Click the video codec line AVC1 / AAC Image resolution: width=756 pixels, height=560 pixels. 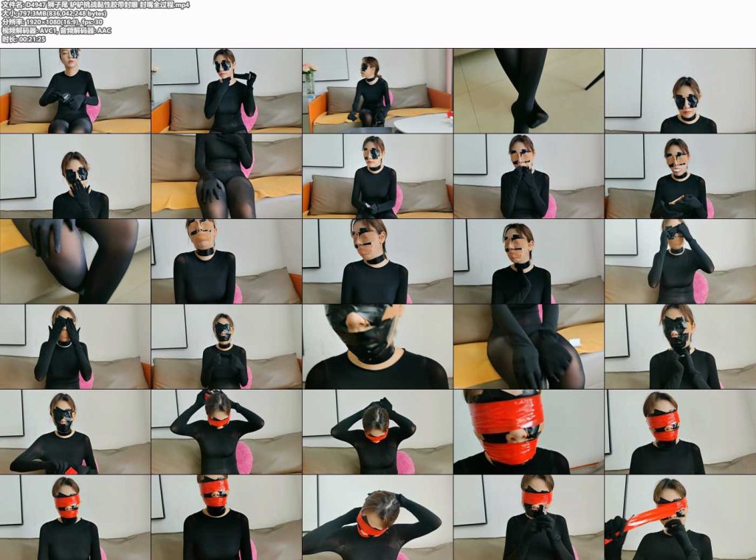tap(56, 30)
